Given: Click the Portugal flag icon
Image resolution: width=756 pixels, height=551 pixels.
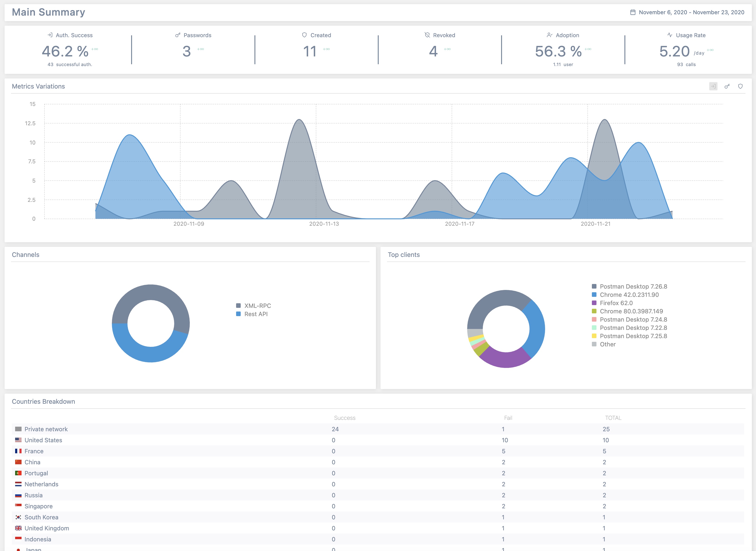Looking at the screenshot, I should 18,473.
